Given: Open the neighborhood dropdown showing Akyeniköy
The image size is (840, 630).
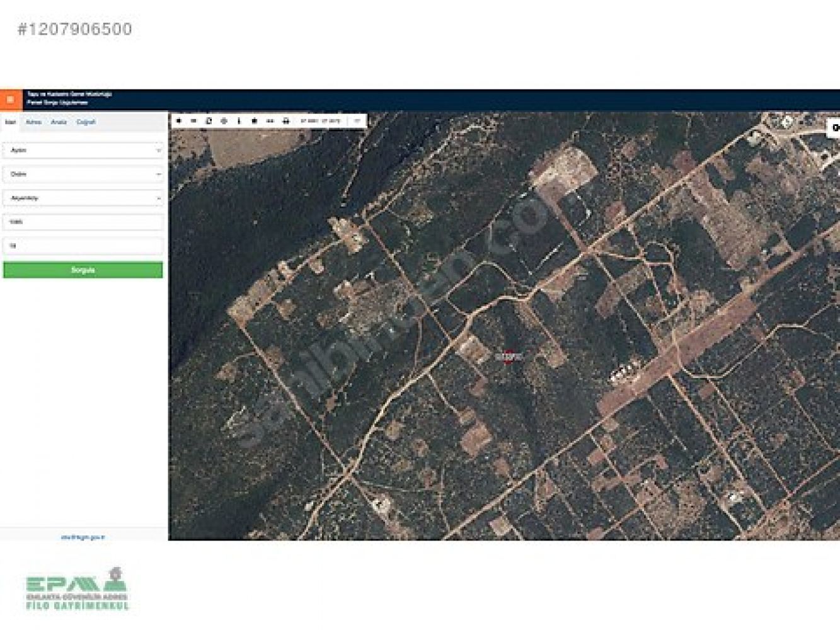Looking at the screenshot, I should [83, 198].
